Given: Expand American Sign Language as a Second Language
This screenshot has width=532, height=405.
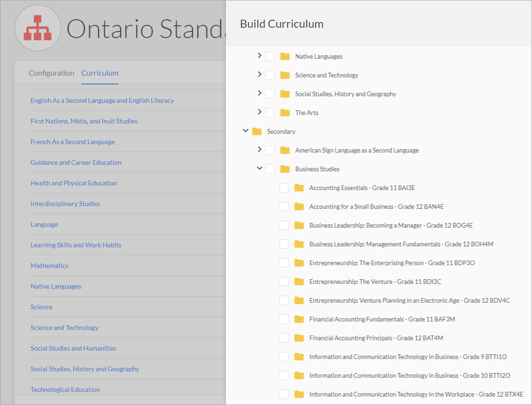Looking at the screenshot, I should (x=260, y=149).
